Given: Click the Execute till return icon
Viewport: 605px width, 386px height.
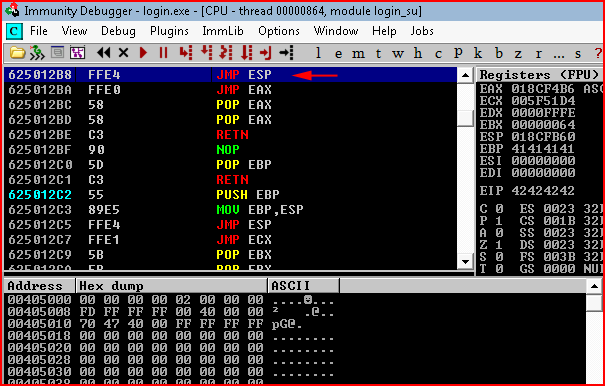Looking at the screenshot, I should [x=266, y=52].
